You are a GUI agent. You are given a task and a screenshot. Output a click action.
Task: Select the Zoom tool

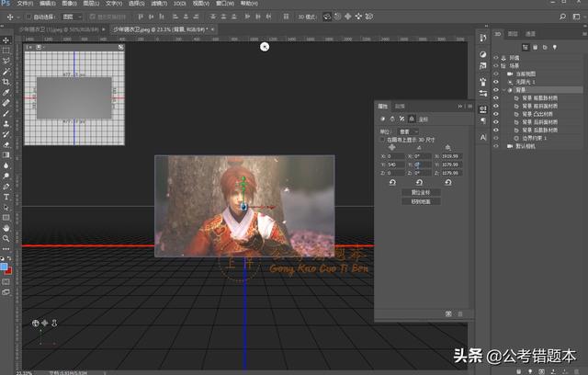click(6, 238)
